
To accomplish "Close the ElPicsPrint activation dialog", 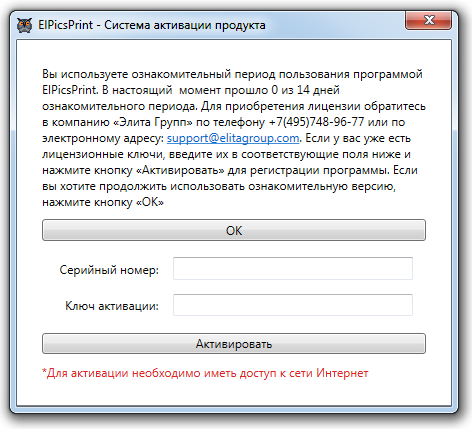I will (x=428, y=20).
